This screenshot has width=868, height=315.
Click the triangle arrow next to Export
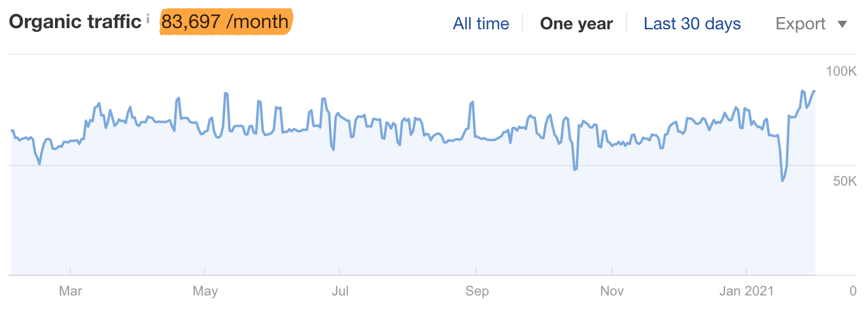pyautogui.click(x=842, y=24)
